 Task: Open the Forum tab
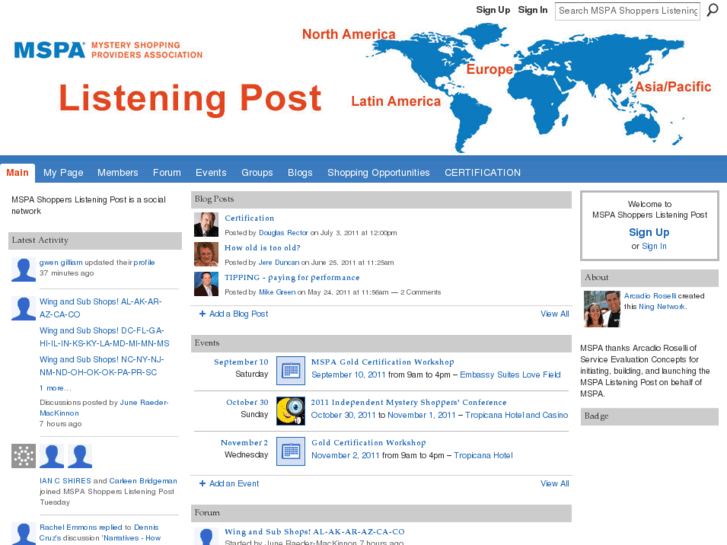pyautogui.click(x=167, y=173)
